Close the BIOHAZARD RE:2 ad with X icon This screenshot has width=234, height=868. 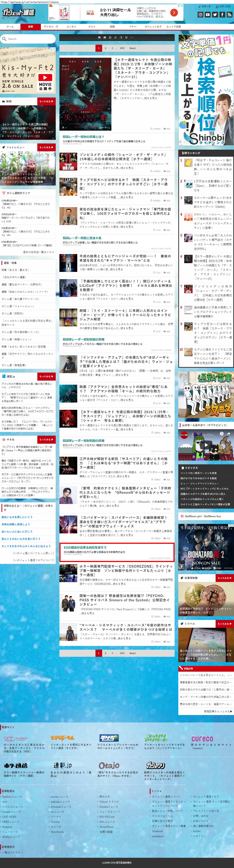click(232, 525)
